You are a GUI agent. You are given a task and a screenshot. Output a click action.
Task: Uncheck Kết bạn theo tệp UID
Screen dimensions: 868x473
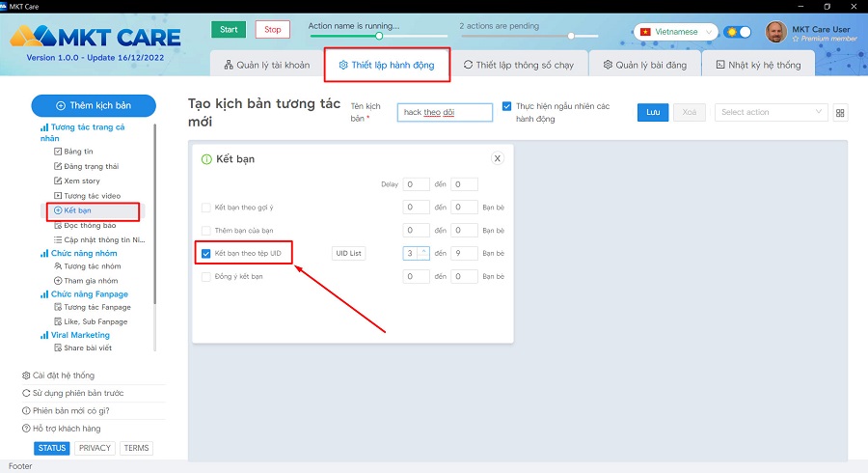205,254
